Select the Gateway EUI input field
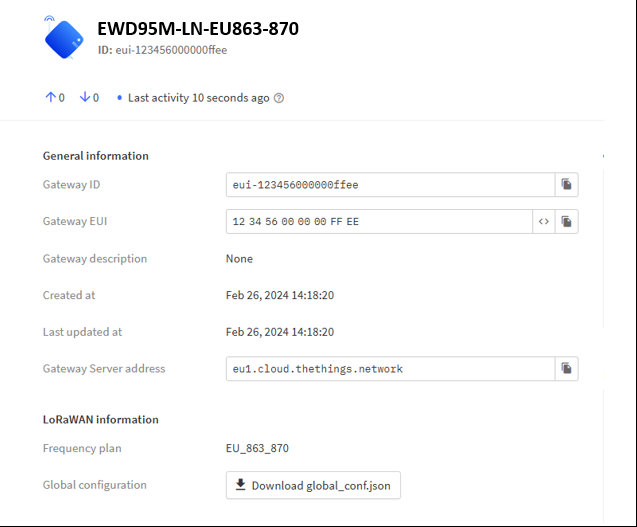 coord(378,221)
